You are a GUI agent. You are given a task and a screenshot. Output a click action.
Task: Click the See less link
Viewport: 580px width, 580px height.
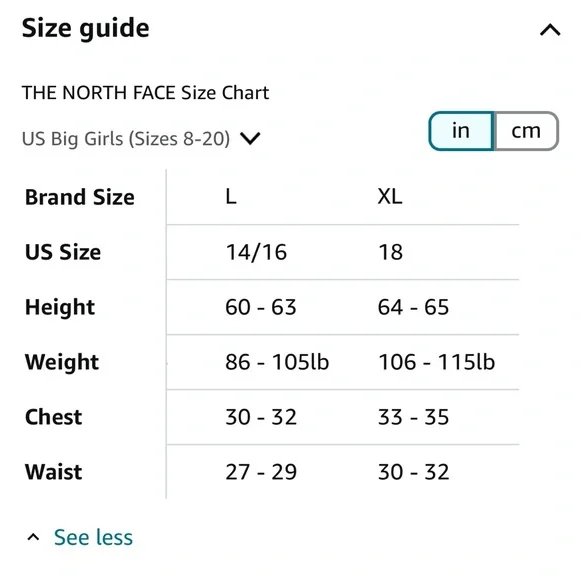93,537
